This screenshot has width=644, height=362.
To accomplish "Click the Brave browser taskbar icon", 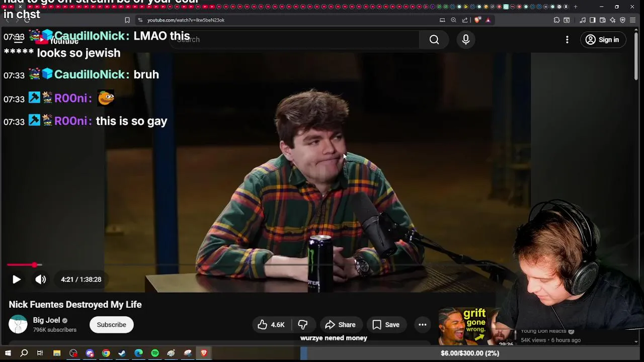I will (x=204, y=353).
